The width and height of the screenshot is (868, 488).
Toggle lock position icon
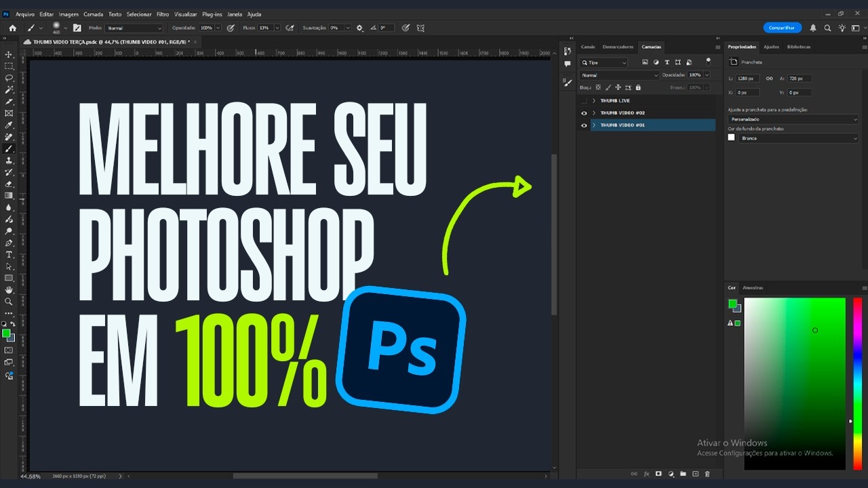[x=618, y=87]
